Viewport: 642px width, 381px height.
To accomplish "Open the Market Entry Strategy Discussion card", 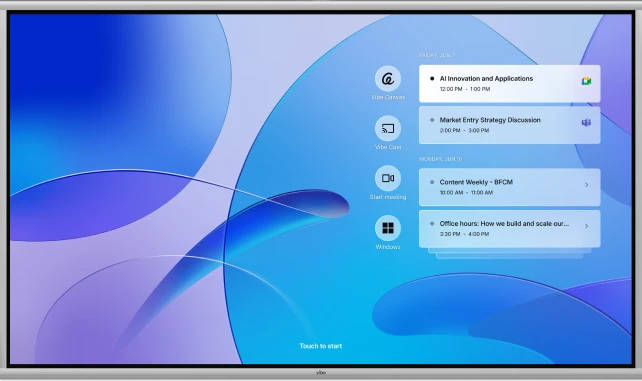I will [509, 125].
